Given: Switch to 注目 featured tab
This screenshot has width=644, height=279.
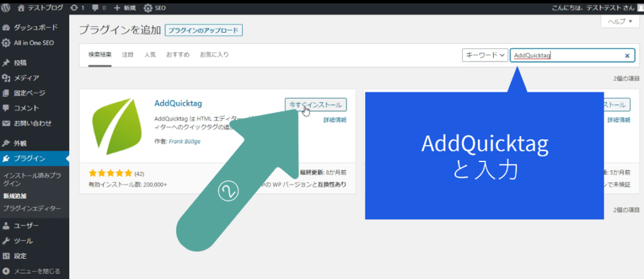Looking at the screenshot, I should [128, 55].
